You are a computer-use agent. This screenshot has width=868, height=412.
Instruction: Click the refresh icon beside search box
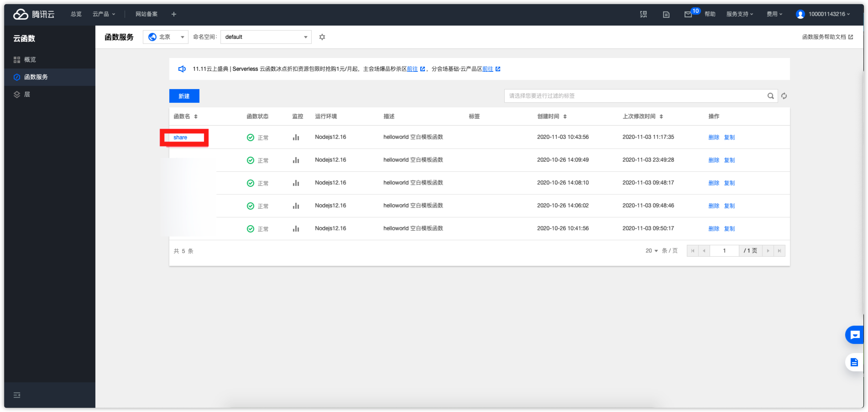click(784, 96)
